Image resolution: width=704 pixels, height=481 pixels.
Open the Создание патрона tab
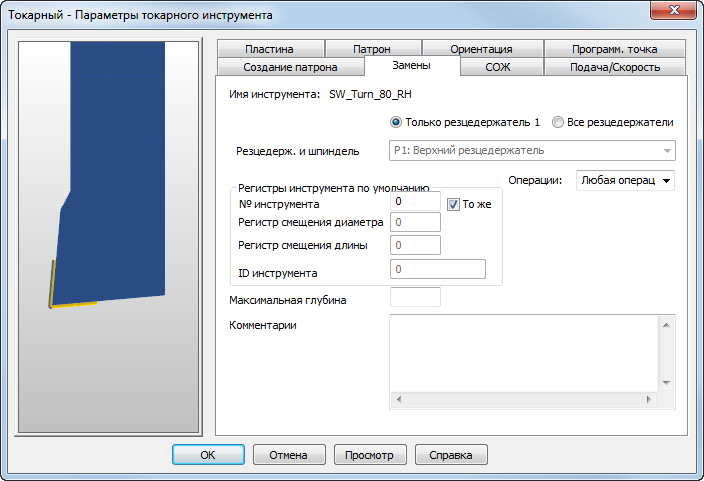[290, 67]
